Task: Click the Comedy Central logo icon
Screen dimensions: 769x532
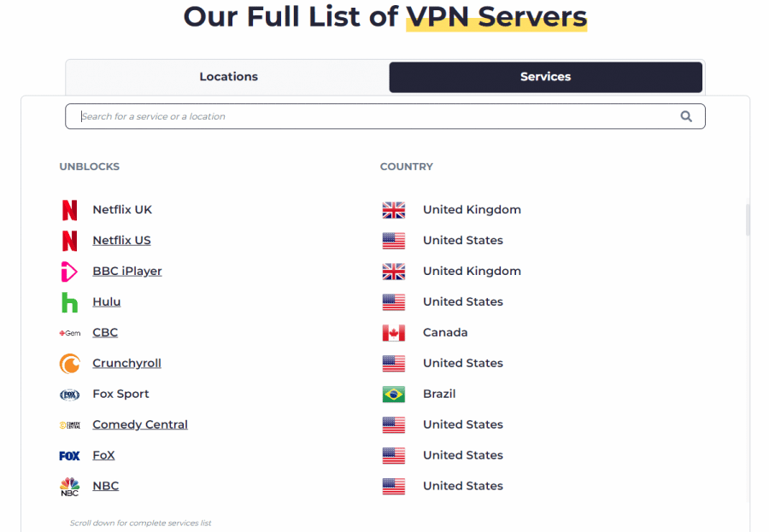Action: (x=70, y=425)
